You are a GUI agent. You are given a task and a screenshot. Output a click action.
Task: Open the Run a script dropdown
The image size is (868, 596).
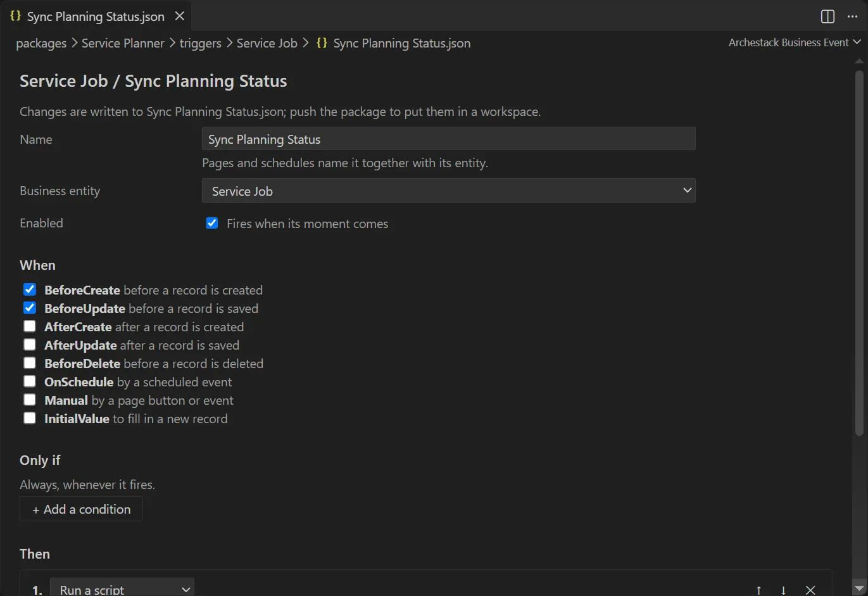(122, 587)
